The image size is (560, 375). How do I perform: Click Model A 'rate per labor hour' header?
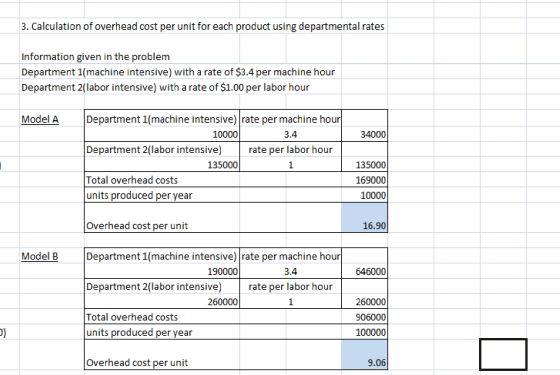pos(290,149)
